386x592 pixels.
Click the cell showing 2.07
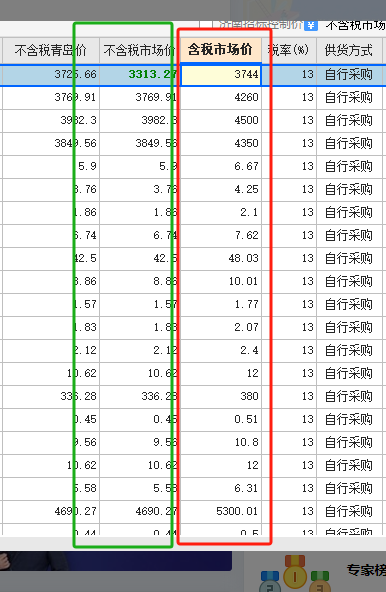[221, 328]
